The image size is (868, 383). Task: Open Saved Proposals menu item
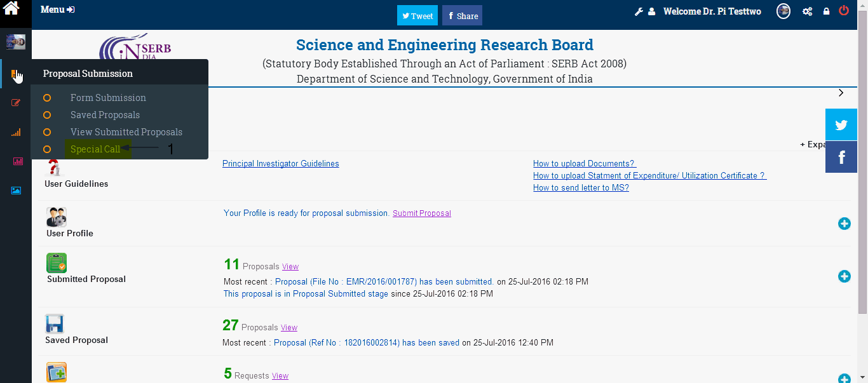[x=105, y=115]
